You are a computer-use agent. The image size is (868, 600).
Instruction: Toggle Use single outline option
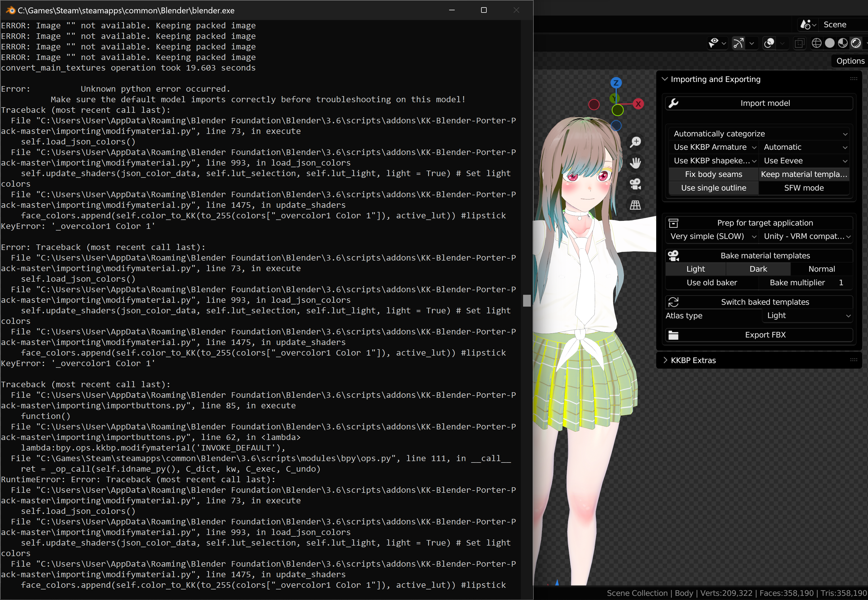[713, 187]
